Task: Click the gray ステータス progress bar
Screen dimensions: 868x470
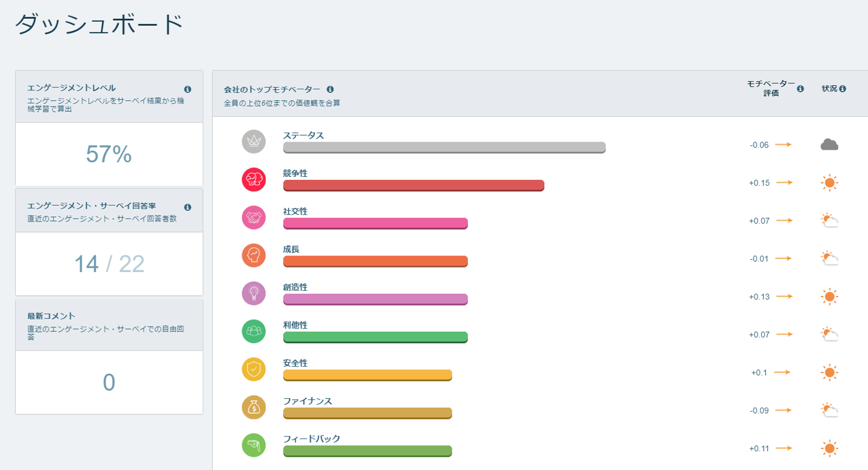Action: click(444, 147)
